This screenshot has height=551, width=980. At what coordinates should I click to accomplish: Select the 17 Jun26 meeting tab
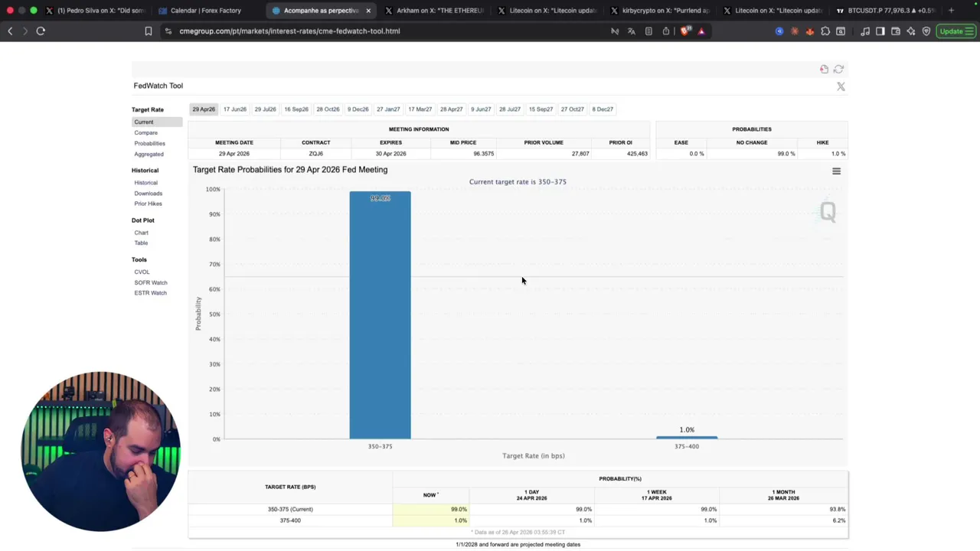click(235, 109)
